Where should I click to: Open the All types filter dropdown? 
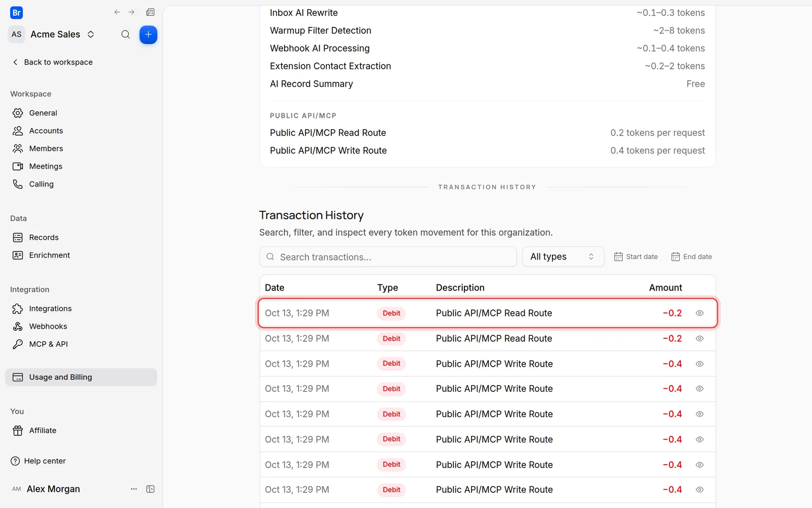[x=563, y=257]
